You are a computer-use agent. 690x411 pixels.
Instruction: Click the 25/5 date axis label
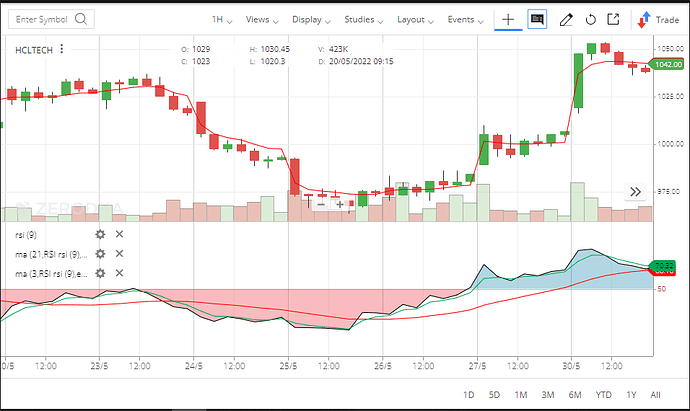click(x=288, y=366)
